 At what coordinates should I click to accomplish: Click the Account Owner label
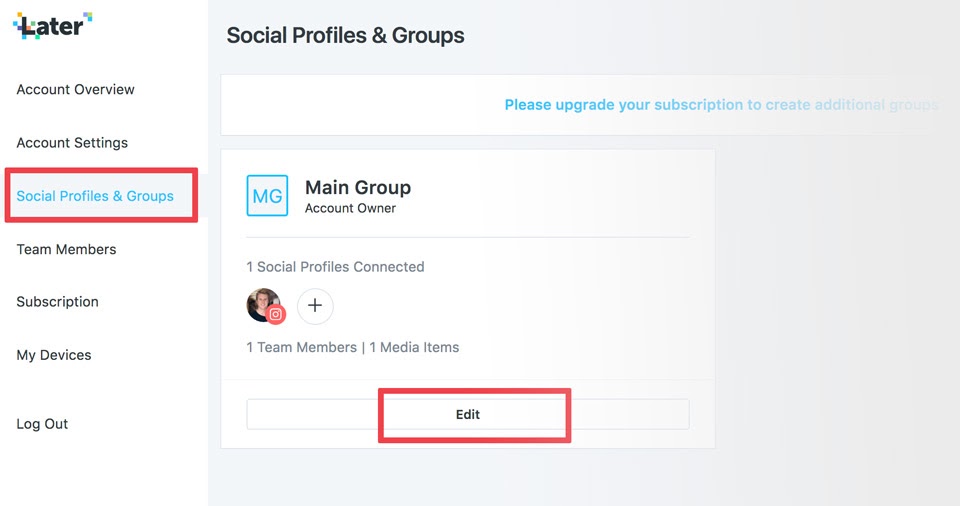tap(350, 208)
